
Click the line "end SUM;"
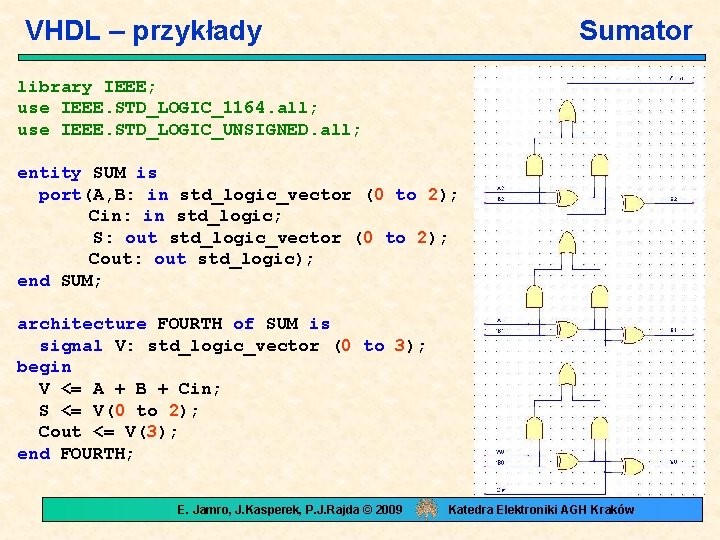[59, 281]
